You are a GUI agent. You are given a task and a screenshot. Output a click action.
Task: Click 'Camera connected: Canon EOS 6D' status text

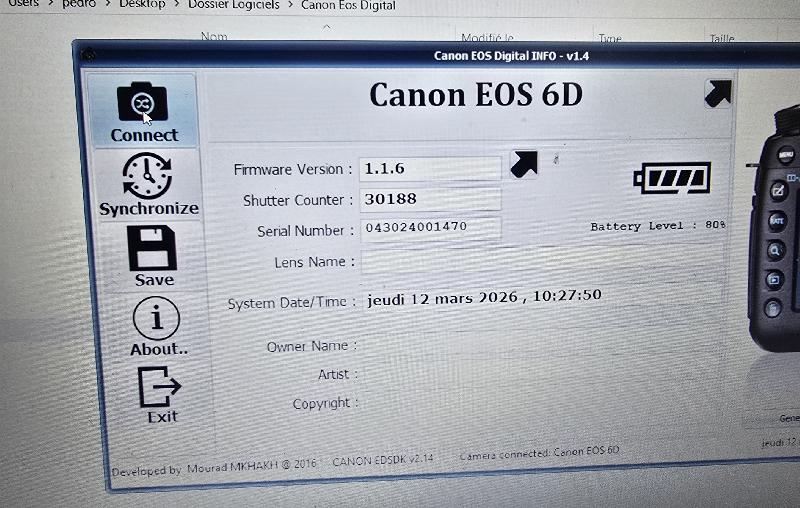coord(539,452)
